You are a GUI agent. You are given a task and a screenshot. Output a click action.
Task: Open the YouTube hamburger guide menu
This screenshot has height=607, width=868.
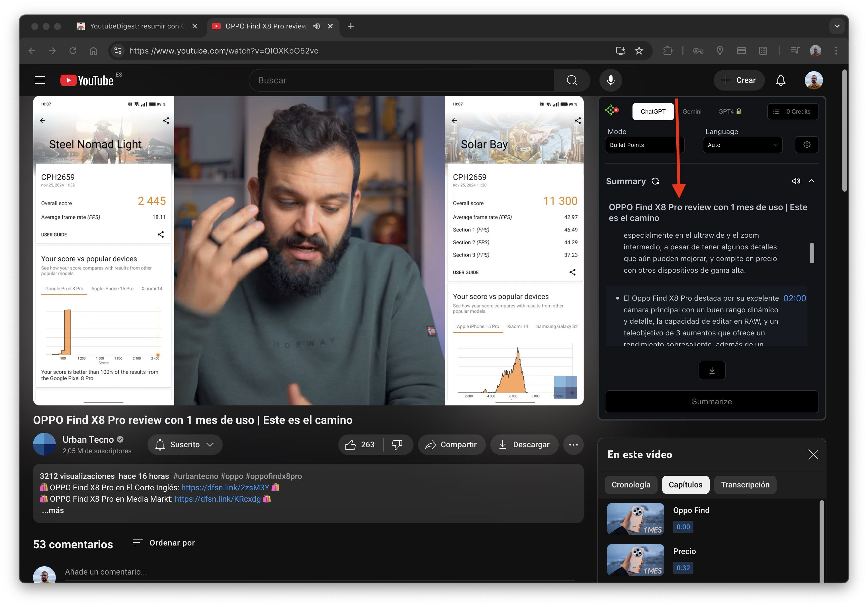tap(40, 80)
